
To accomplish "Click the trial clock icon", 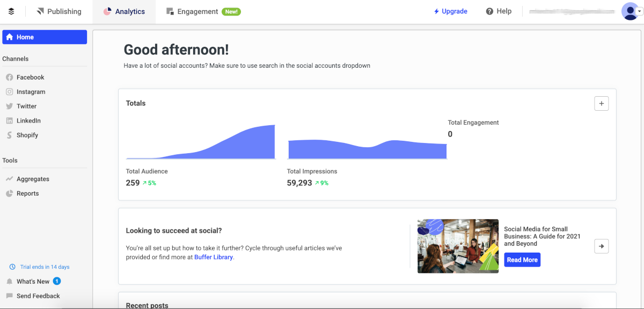I will (12, 267).
